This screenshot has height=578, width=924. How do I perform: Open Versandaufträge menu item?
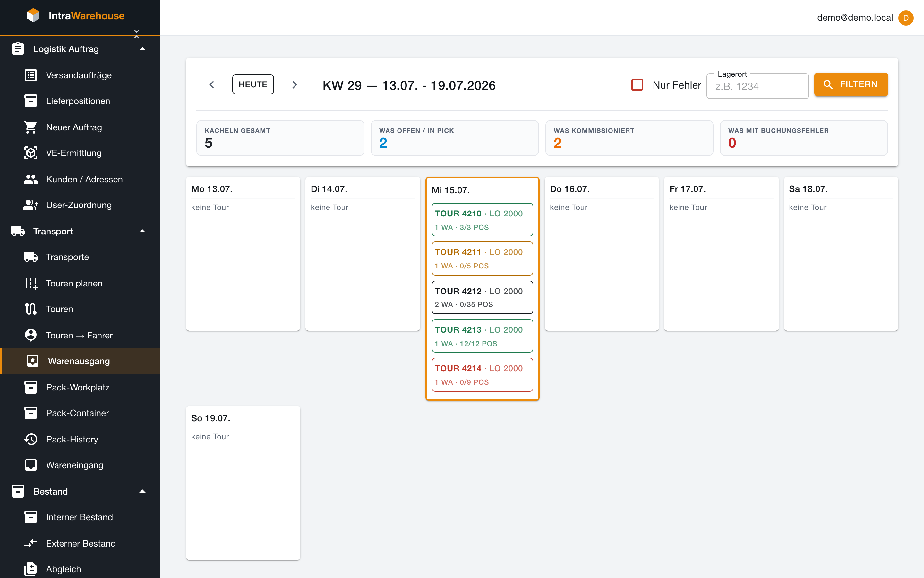pyautogui.click(x=80, y=75)
